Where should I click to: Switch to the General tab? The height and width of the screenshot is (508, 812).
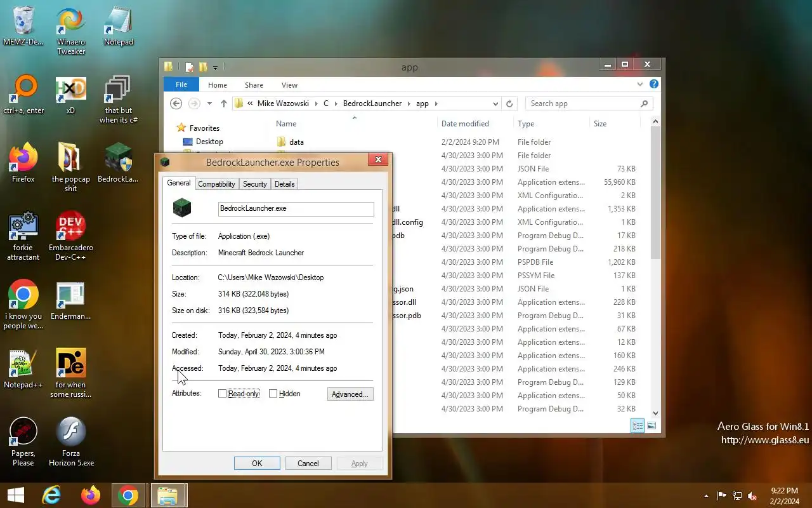tap(178, 183)
